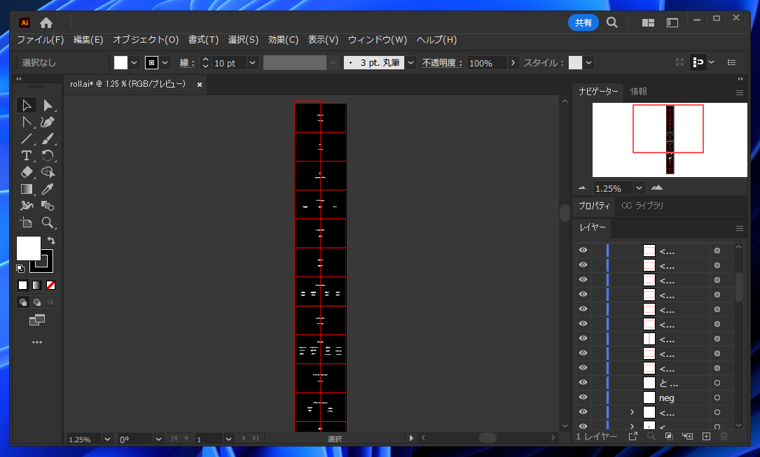Open the search magnifier in title bar
760x457 pixels.
(612, 23)
